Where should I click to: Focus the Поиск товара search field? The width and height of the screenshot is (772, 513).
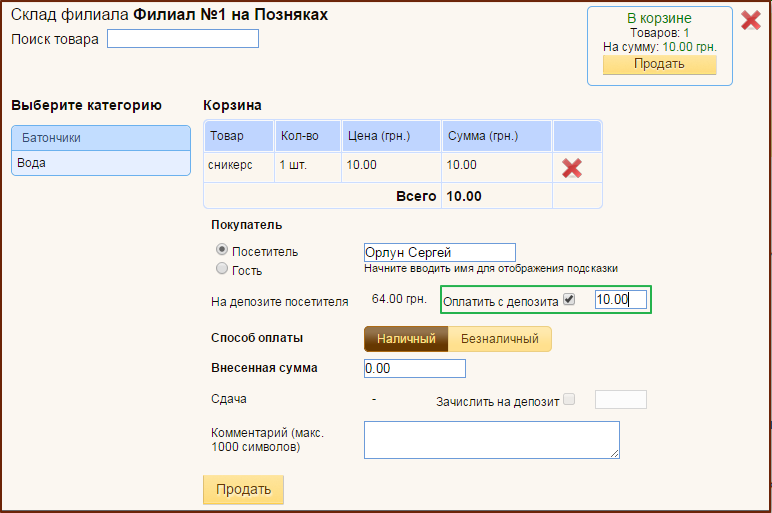[x=183, y=39]
